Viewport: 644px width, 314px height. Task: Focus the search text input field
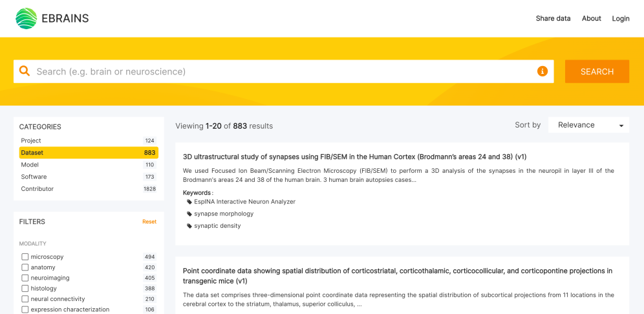tap(284, 71)
